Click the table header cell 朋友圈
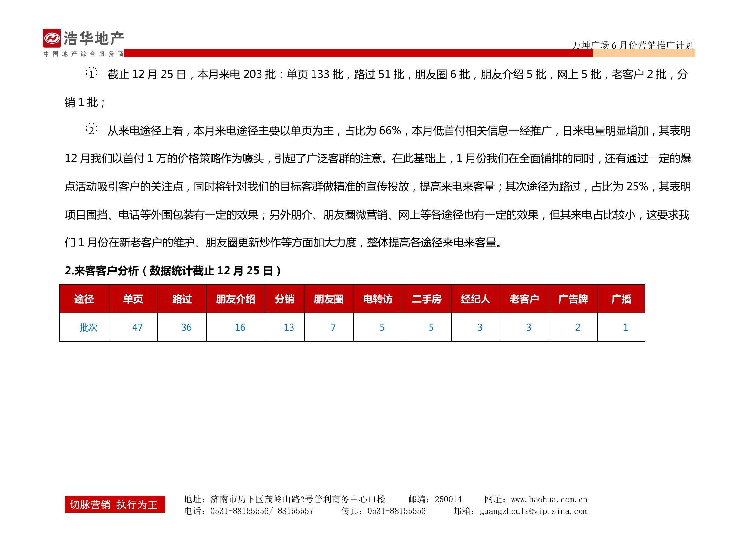The width and height of the screenshot is (756, 535). [x=329, y=299]
